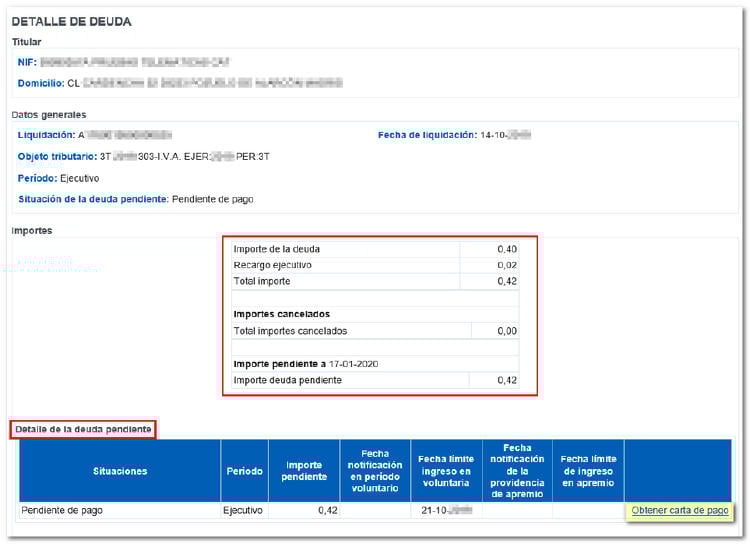Image resolution: width=750 pixels, height=544 pixels.
Task: Select 'Fecha notificación de la providencia de apremio' header
Action: tap(517, 471)
